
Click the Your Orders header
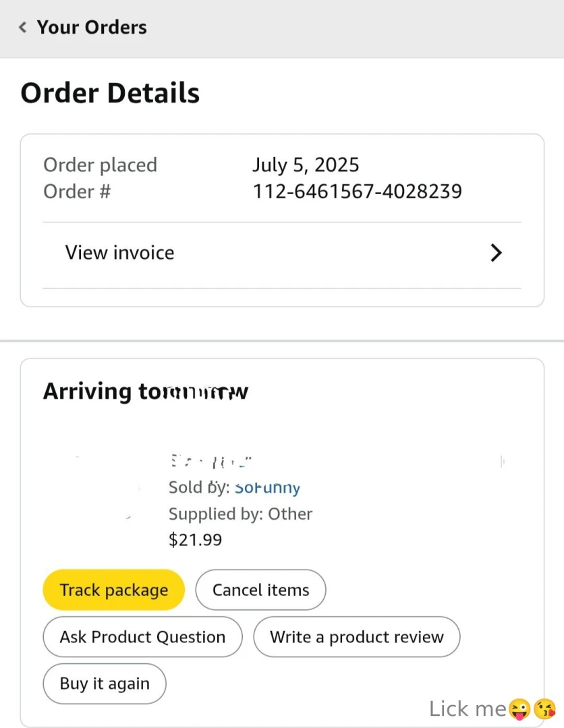tap(92, 27)
